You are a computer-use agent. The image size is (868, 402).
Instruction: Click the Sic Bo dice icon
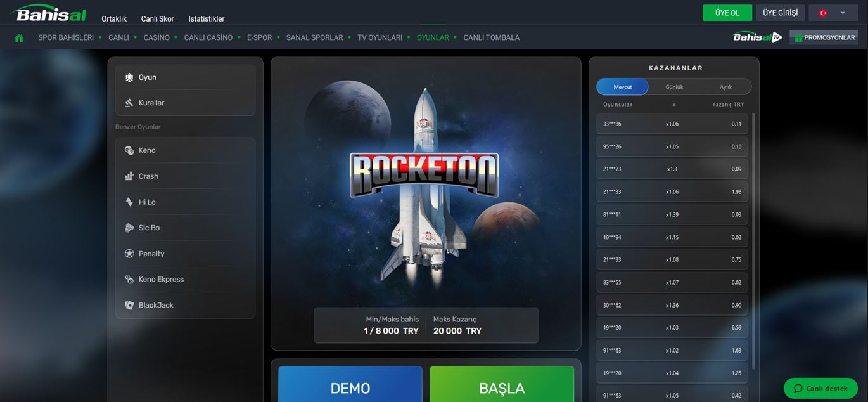click(x=129, y=228)
